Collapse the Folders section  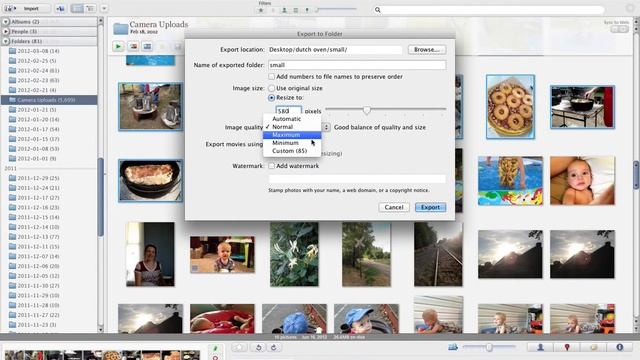[x=6, y=41]
